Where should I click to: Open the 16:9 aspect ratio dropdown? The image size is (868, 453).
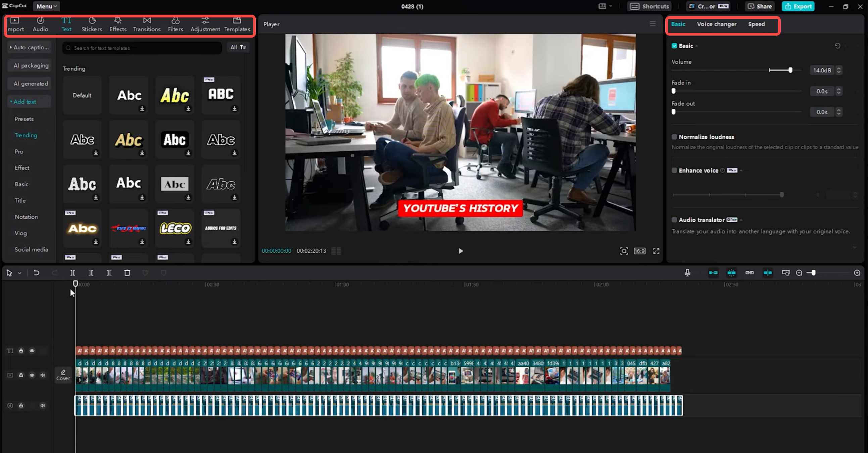coord(639,251)
